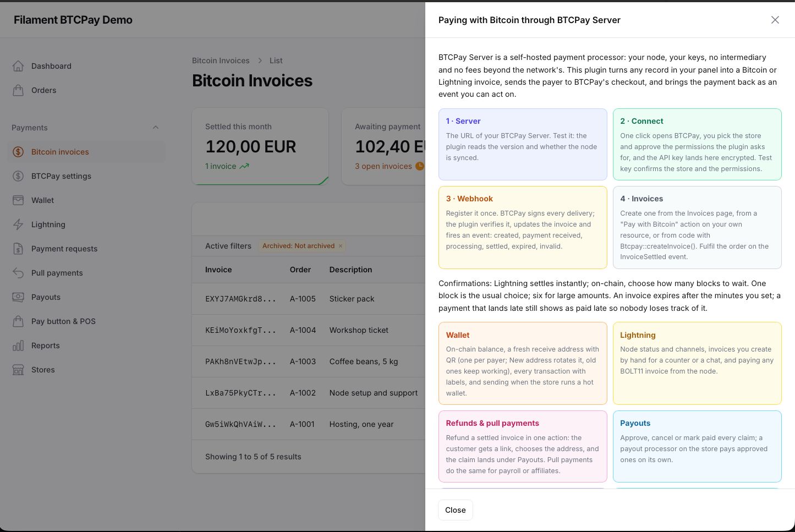Remove the Archived: Not archived filter
This screenshot has width=795, height=532.
tap(341, 246)
